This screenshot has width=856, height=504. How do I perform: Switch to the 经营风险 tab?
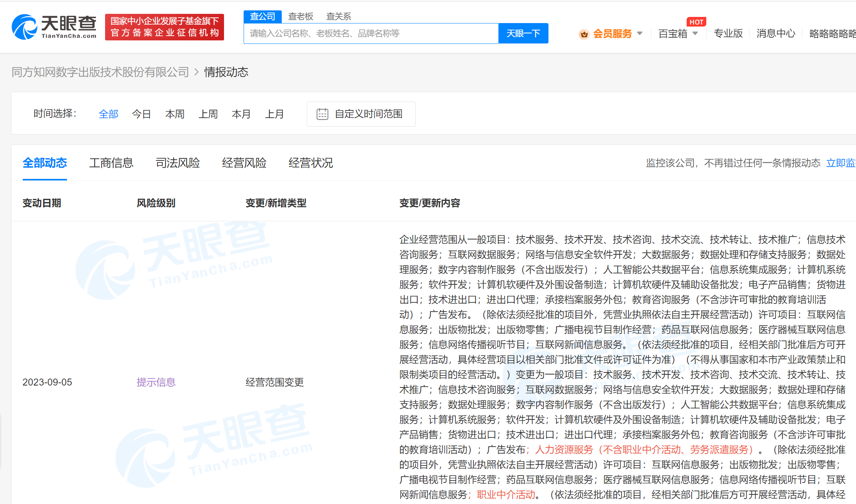244,163
